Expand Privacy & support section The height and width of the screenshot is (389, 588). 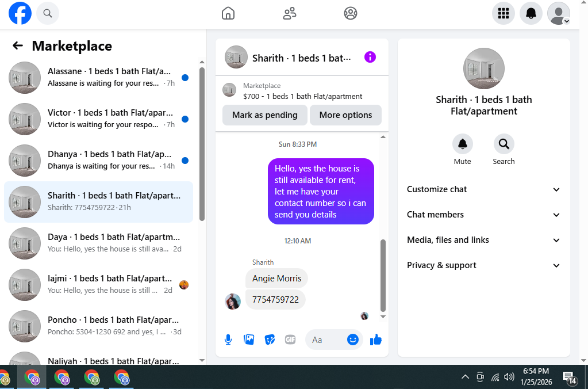point(484,265)
